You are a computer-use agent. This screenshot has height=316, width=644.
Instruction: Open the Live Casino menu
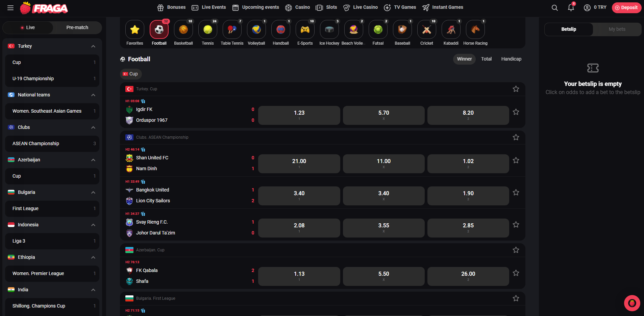coord(361,7)
